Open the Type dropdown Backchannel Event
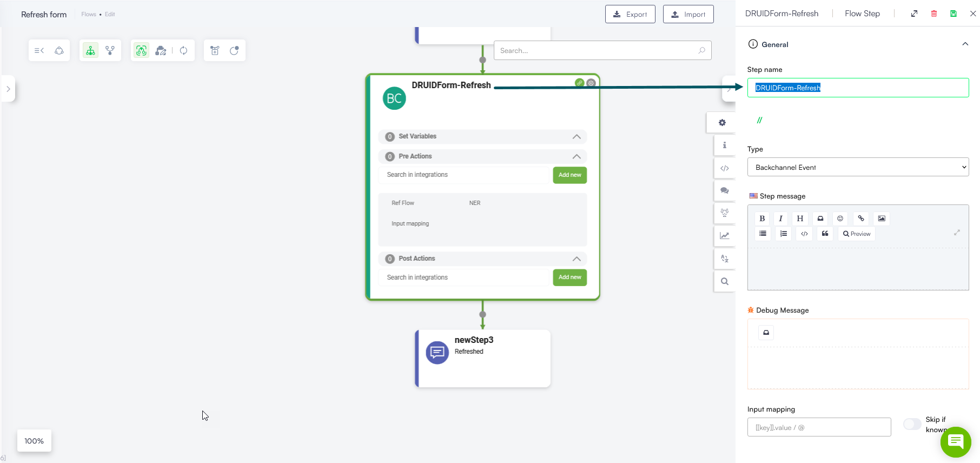Image resolution: width=980 pixels, height=463 pixels. click(857, 167)
